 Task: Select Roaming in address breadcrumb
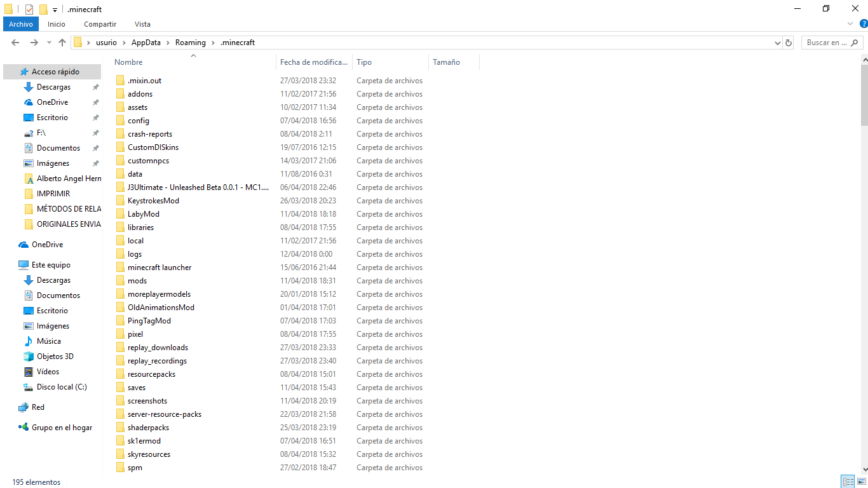191,43
